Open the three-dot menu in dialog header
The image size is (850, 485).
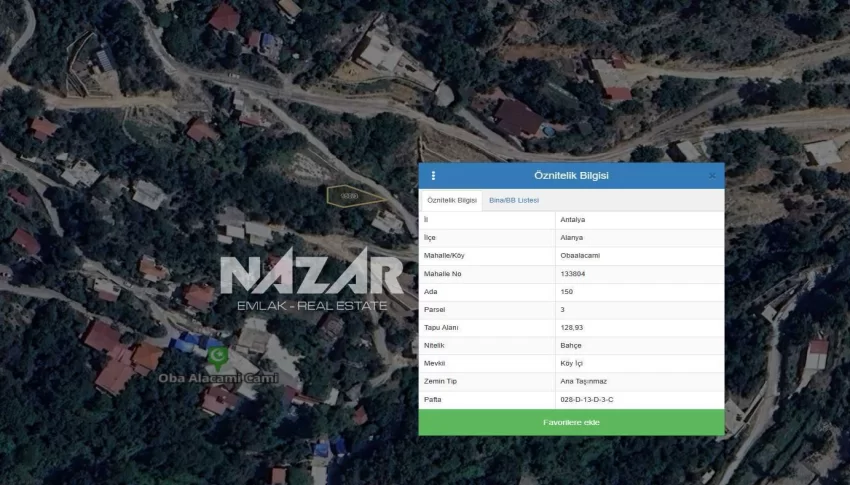(433, 176)
